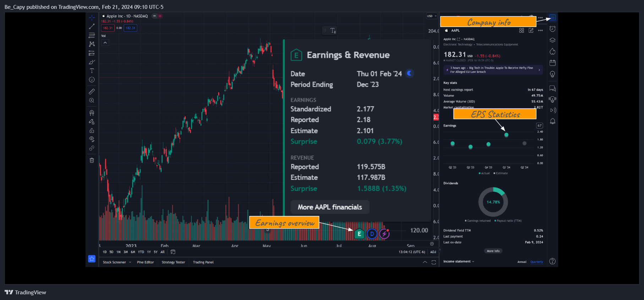Click the blue D dividend marker
Screen dimensions: 644x300
pos(372,234)
